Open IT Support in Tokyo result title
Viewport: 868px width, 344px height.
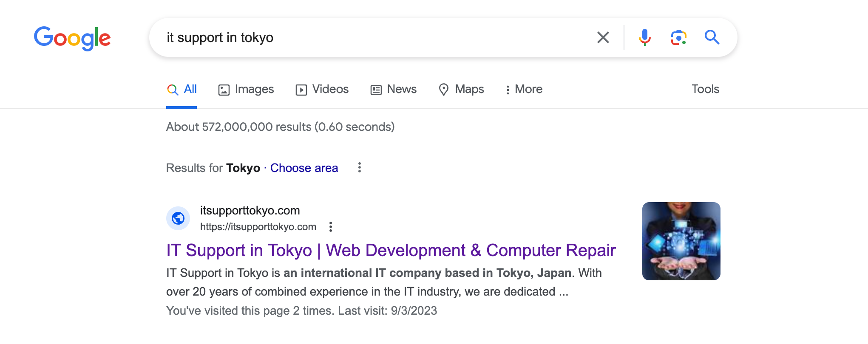pos(391,251)
